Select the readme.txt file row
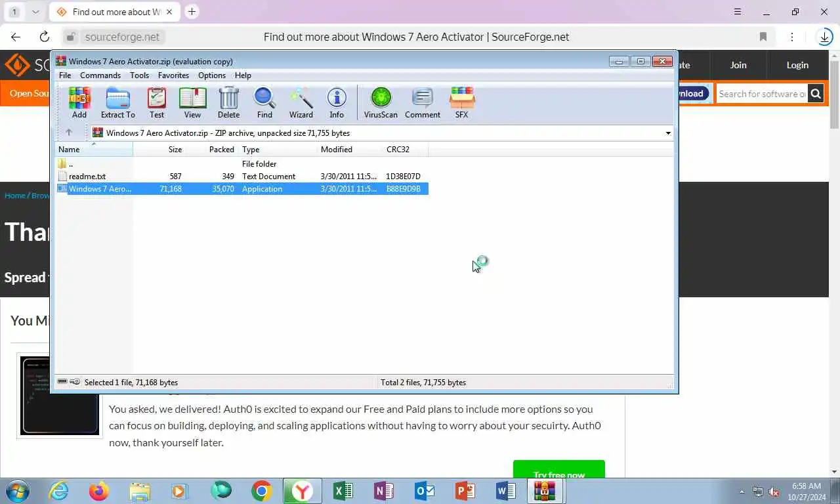 pos(242,177)
